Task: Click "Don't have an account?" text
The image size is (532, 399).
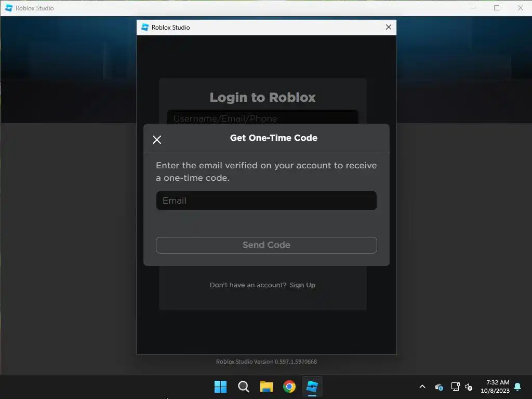Action: [x=248, y=285]
